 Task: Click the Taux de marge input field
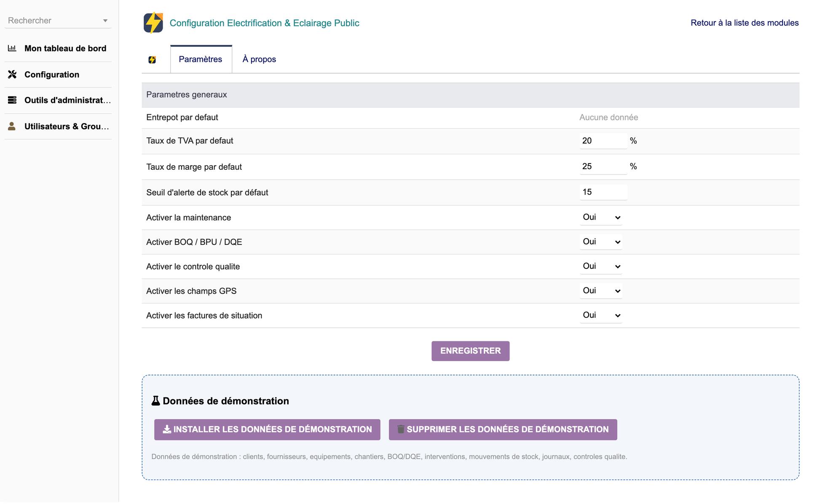(x=603, y=166)
